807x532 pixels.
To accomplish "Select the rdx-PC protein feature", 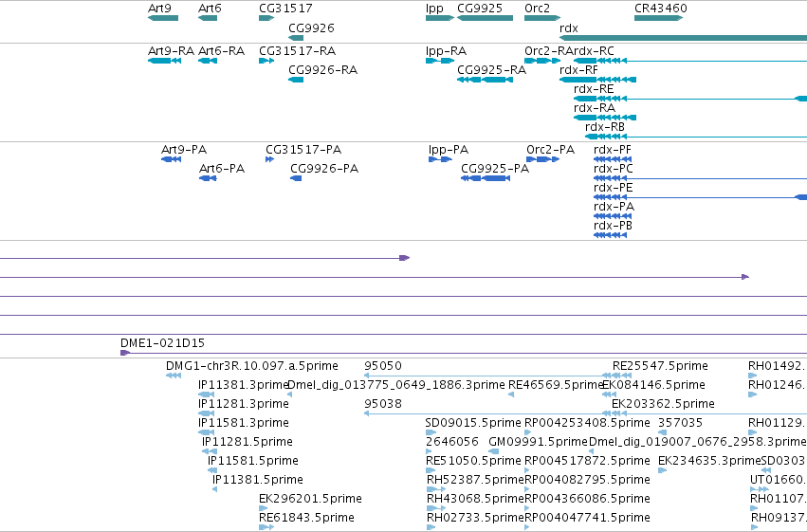I will coord(700,178).
